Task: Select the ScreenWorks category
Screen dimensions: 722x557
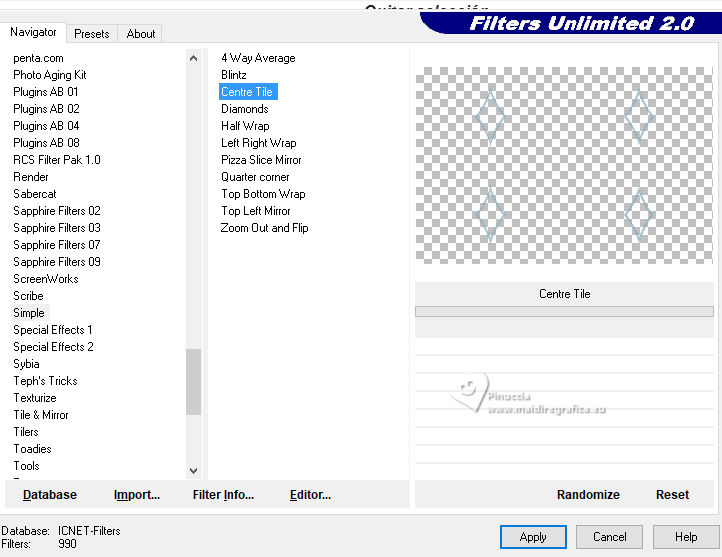Action: point(46,279)
